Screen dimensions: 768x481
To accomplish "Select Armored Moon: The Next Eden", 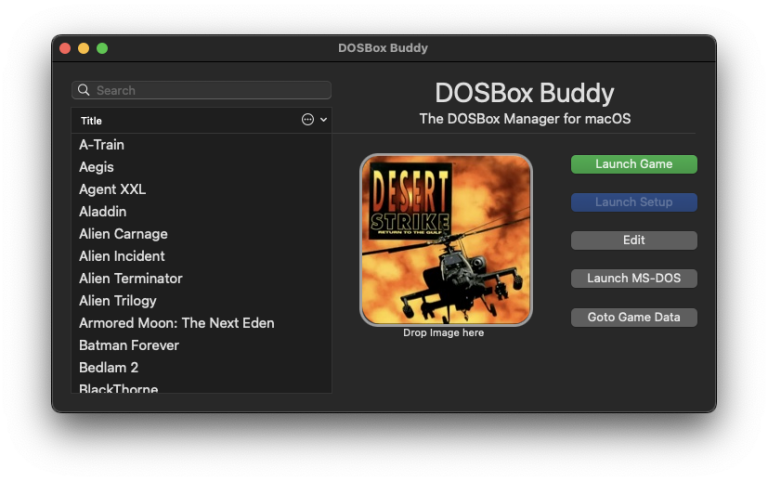I will click(x=202, y=323).
